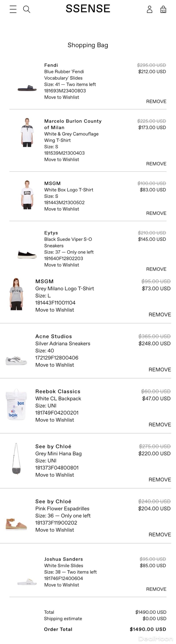
Task: Remove the Pink Flower Espadrilles
Action: click(x=159, y=534)
